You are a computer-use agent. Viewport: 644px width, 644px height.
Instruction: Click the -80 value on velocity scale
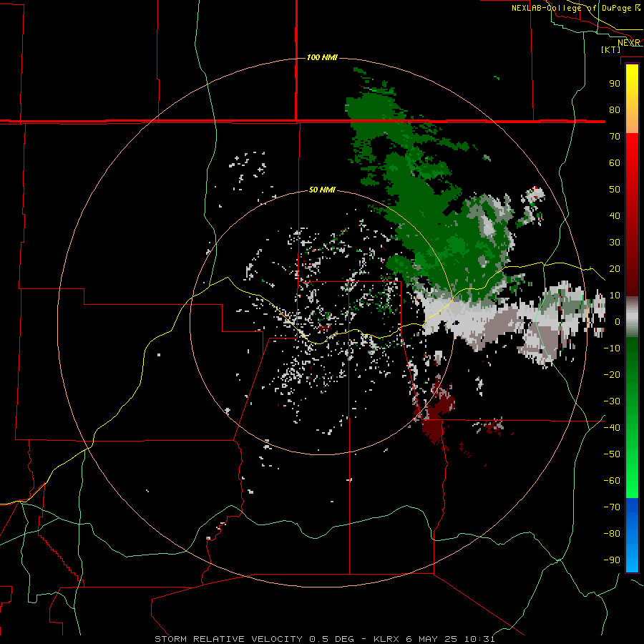612,534
